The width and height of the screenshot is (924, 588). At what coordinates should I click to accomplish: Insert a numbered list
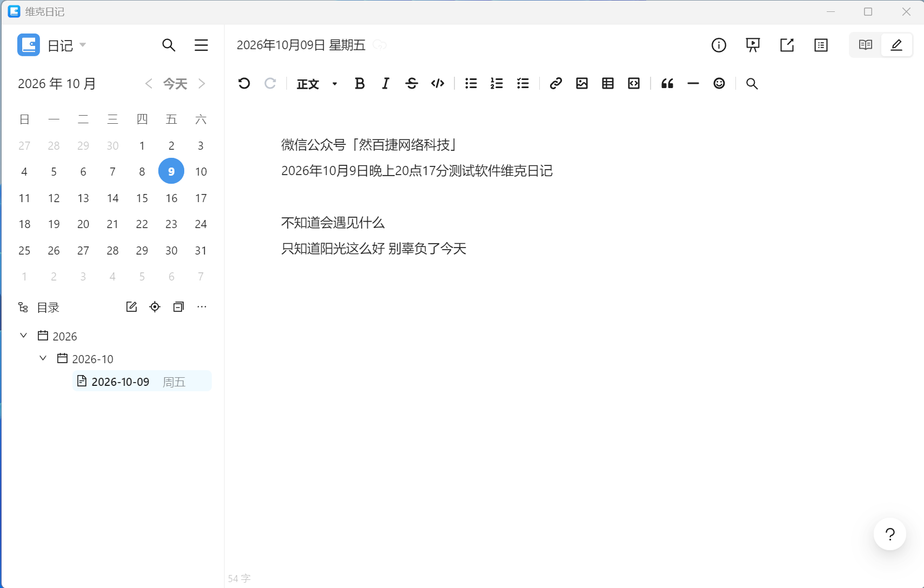coord(497,83)
